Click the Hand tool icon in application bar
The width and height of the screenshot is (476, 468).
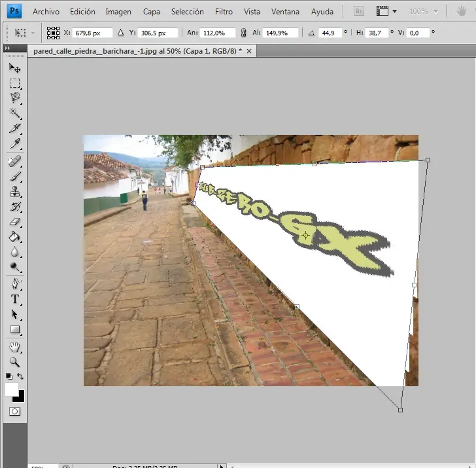[462, 11]
